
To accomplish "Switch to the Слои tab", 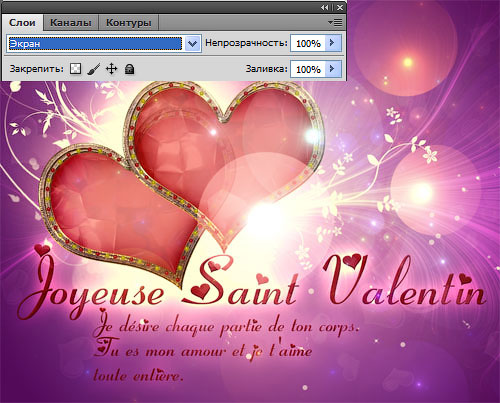I will [x=22, y=23].
